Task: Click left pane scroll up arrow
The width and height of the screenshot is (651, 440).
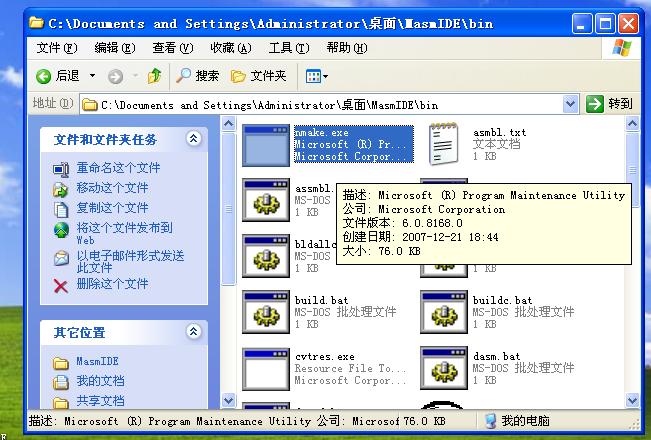Action: pyautogui.click(x=229, y=123)
